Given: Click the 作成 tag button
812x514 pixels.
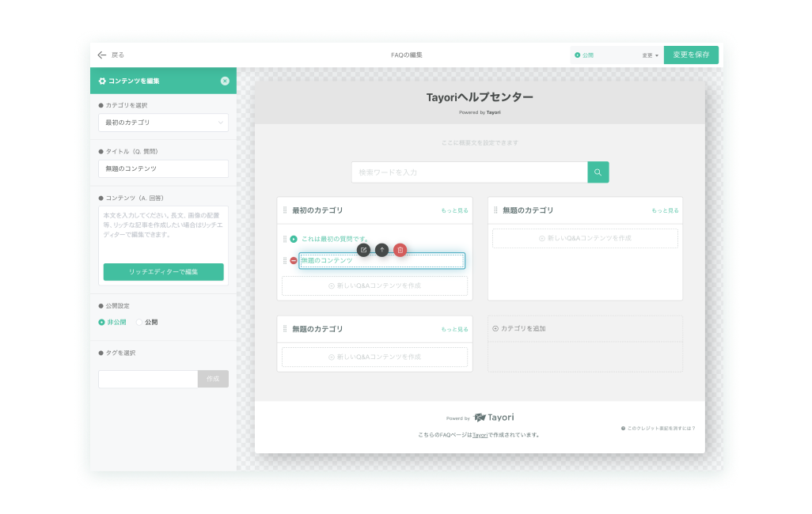Looking at the screenshot, I should click(x=213, y=379).
